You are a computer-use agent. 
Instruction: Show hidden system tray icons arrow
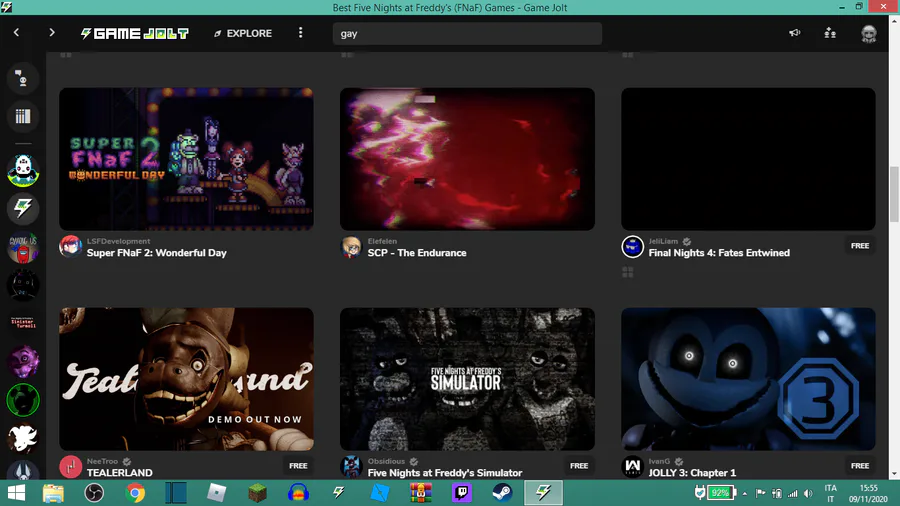(x=744, y=493)
